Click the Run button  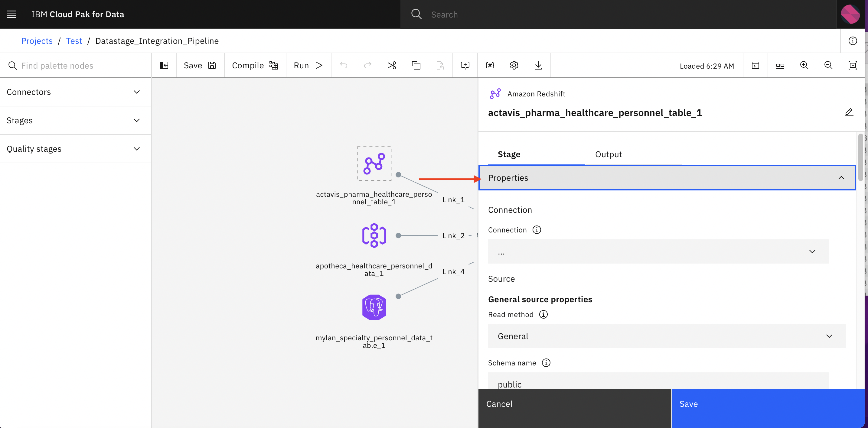pos(308,65)
